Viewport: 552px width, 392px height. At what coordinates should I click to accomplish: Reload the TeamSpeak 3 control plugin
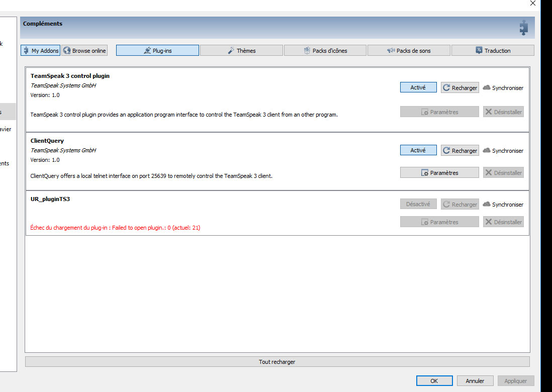459,88
